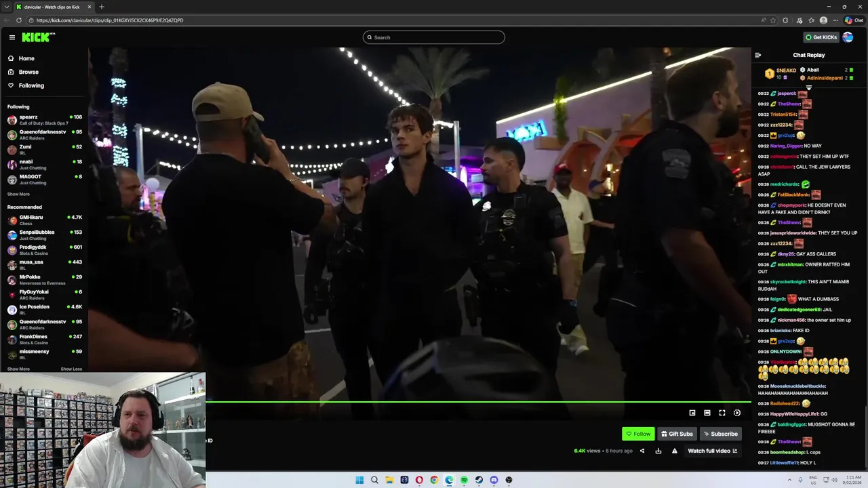Open browser read aloud option
Image resolution: width=868 pixels, height=488 pixels.
point(764,20)
